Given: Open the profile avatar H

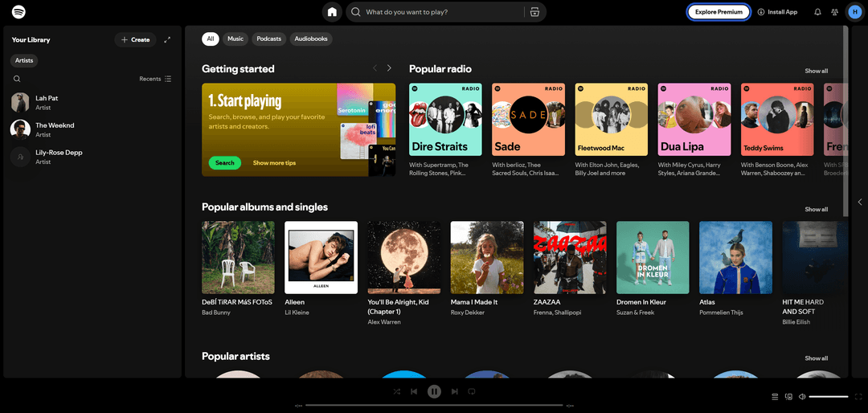Looking at the screenshot, I should click(855, 11).
